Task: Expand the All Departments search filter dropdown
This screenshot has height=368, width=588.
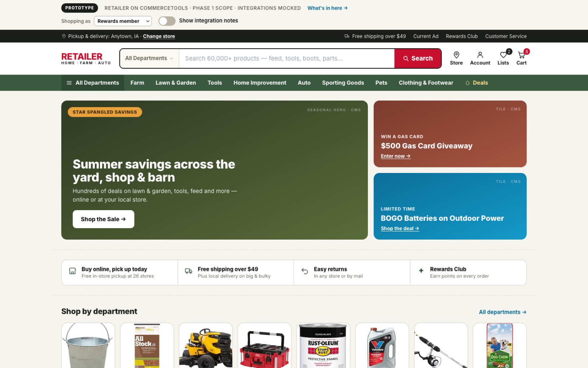Action: point(149,58)
